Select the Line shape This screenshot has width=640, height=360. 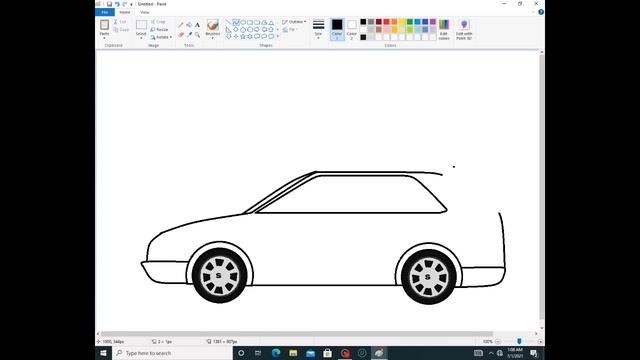229,22
